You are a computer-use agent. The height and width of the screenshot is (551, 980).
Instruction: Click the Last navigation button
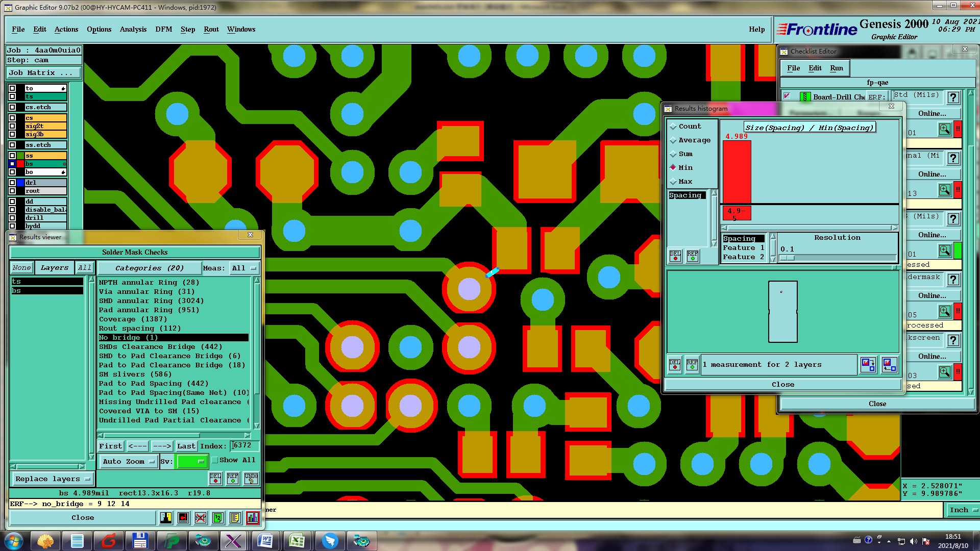coord(186,446)
